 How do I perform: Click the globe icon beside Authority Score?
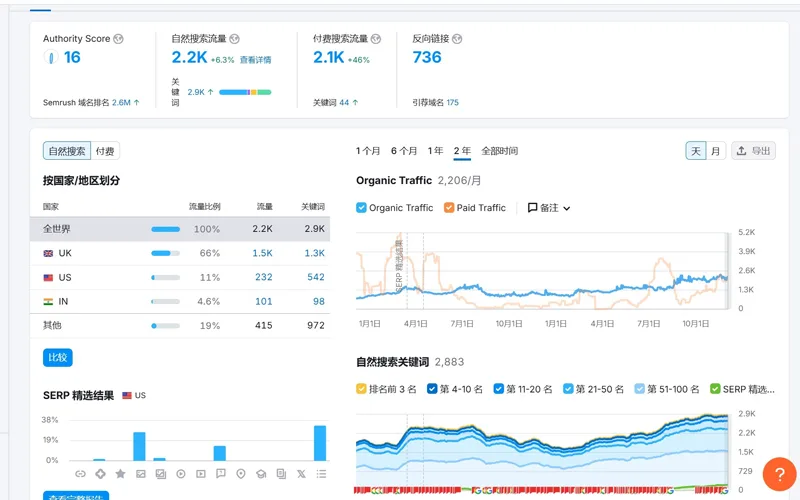point(118,39)
